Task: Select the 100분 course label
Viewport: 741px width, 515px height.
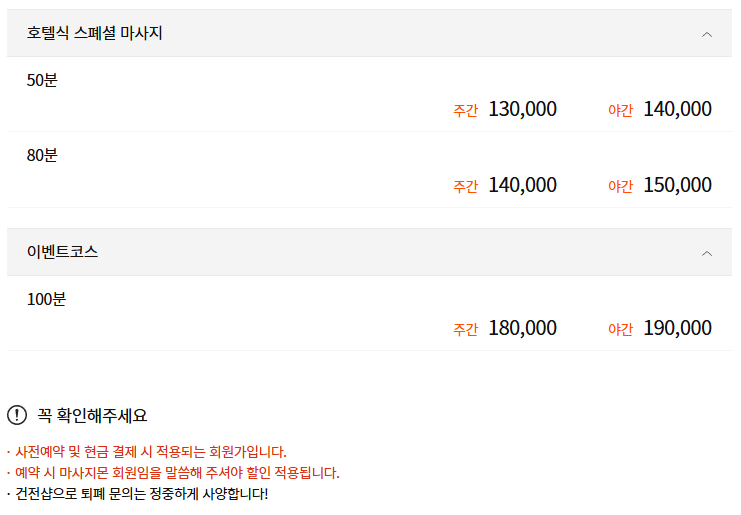Action: tap(46, 299)
